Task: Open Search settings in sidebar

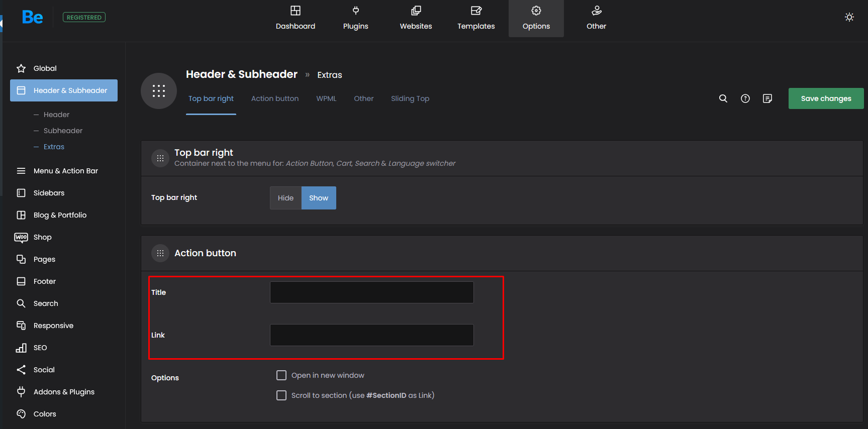Action: (64, 303)
